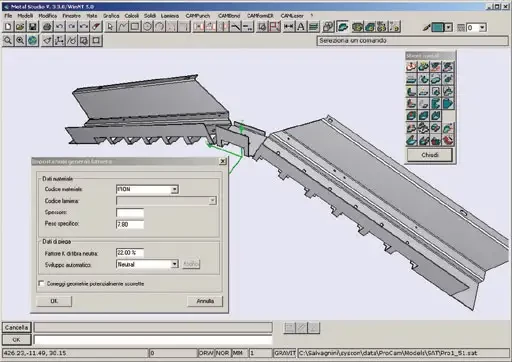512x362 pixels.
Task: Click the Spessore input field
Action: (x=130, y=213)
